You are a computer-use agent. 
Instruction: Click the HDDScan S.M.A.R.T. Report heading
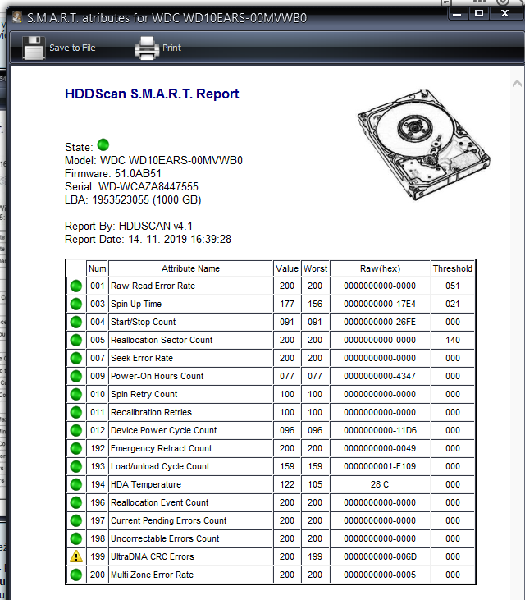(152, 94)
